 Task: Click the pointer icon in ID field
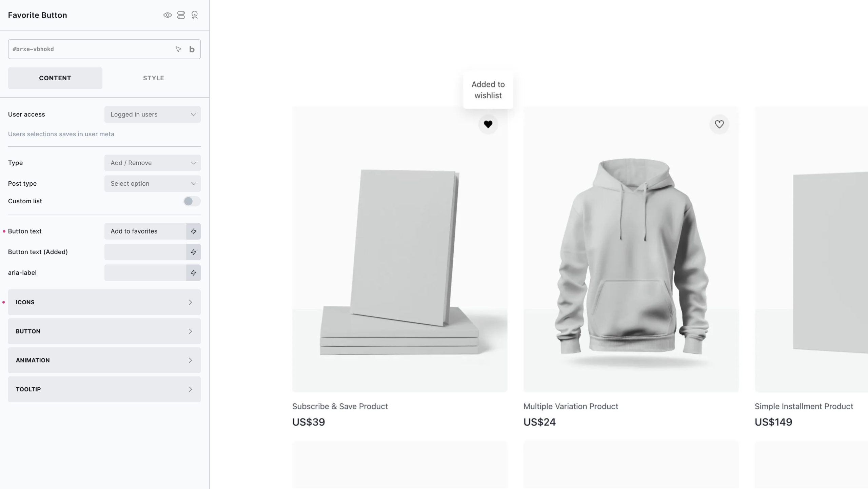pos(178,49)
